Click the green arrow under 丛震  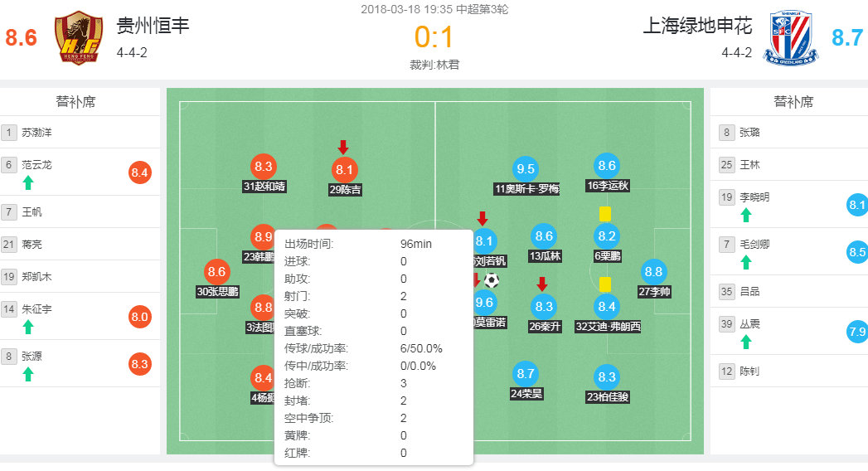point(746,342)
